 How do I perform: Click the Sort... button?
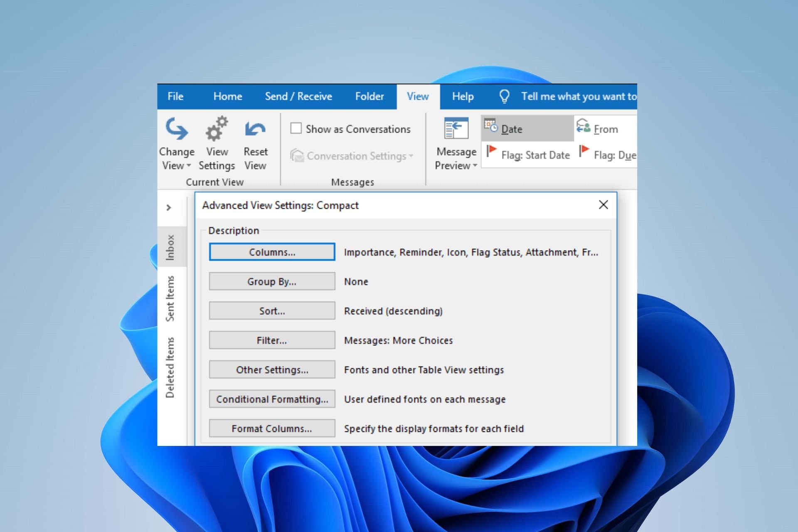(x=272, y=311)
